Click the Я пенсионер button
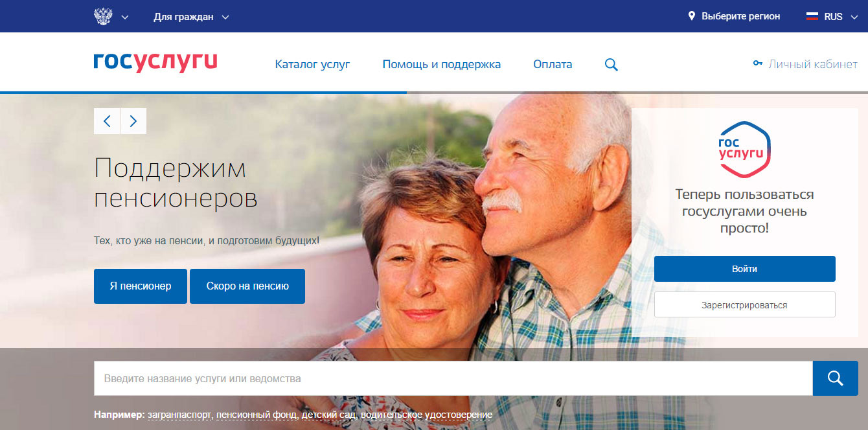The height and width of the screenshot is (434, 868). tap(141, 286)
